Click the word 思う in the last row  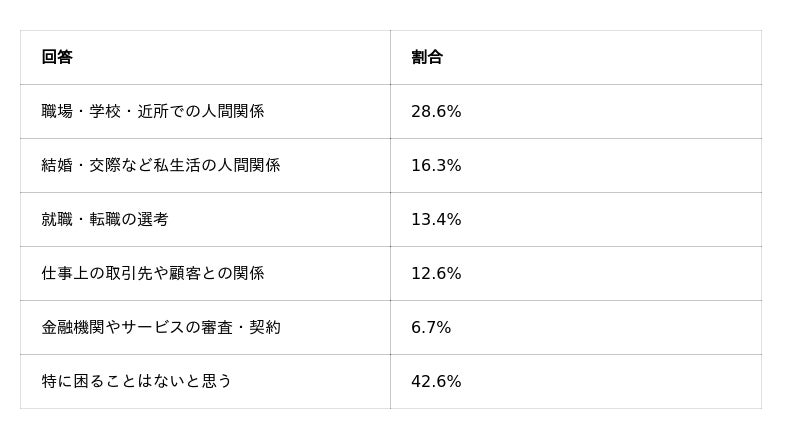[217, 381]
